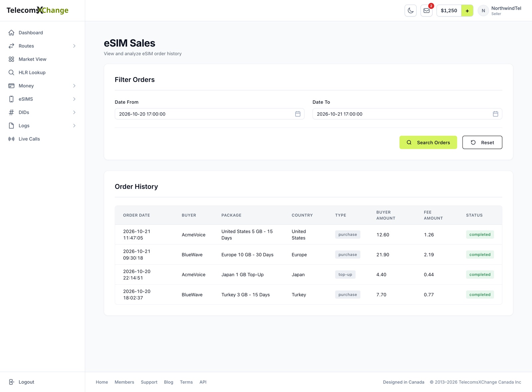Click the Logs file icon
The height and width of the screenshot is (392, 532).
tap(11, 126)
